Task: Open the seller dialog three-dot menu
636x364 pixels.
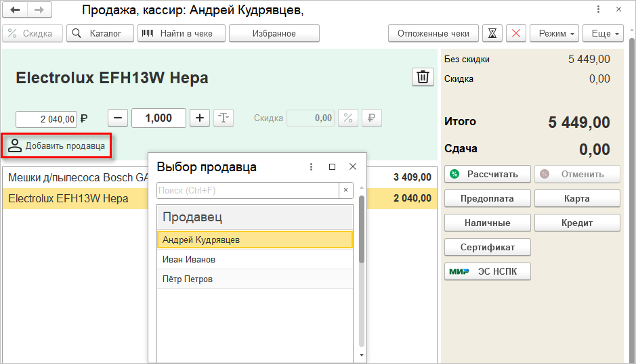Action: (311, 166)
